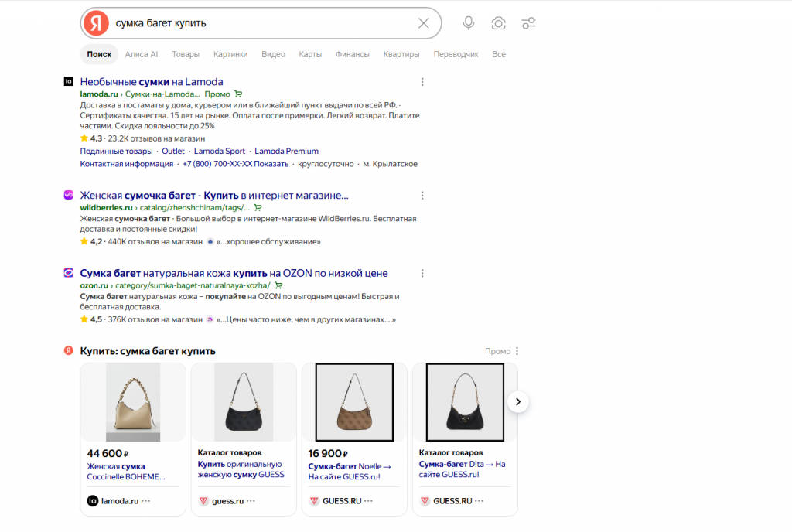Click the cart icon beside Lamoda Промо
Screen dimensions: 792x532
(238, 94)
